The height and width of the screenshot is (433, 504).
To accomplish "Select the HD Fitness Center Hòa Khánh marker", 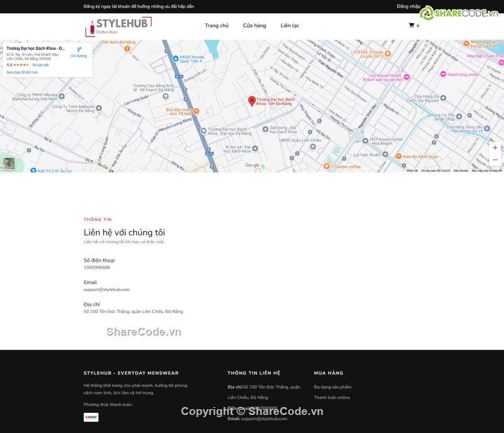I will click(365, 140).
